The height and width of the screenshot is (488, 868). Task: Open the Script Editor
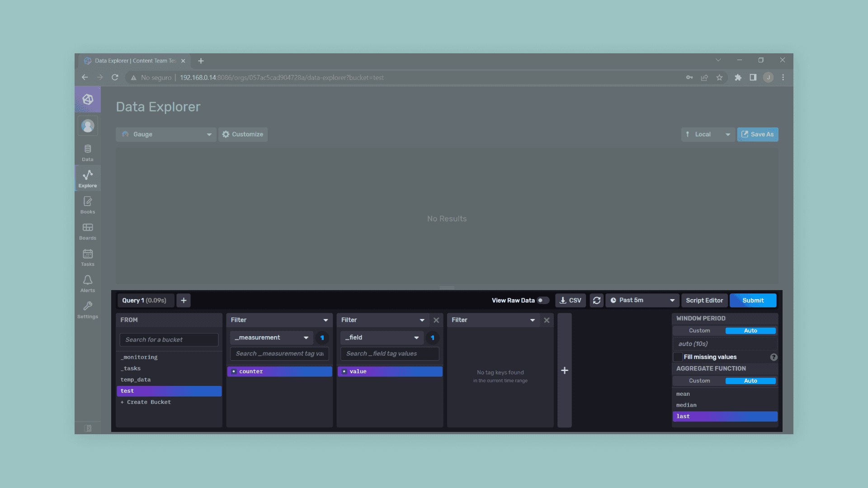coord(704,300)
